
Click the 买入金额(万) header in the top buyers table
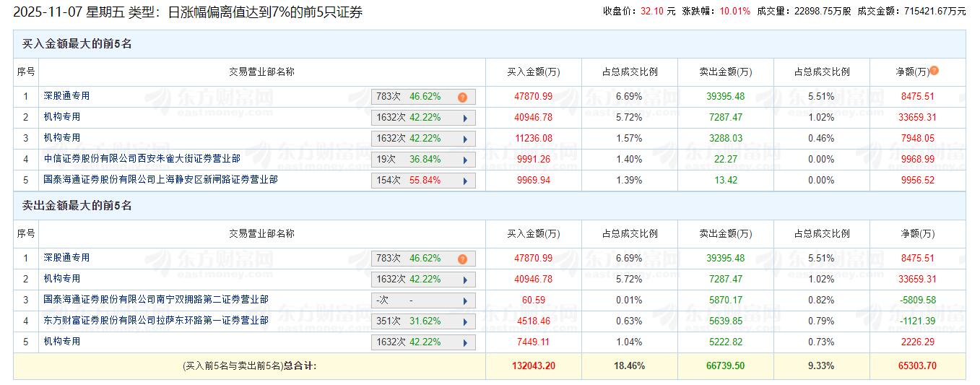[533, 72]
